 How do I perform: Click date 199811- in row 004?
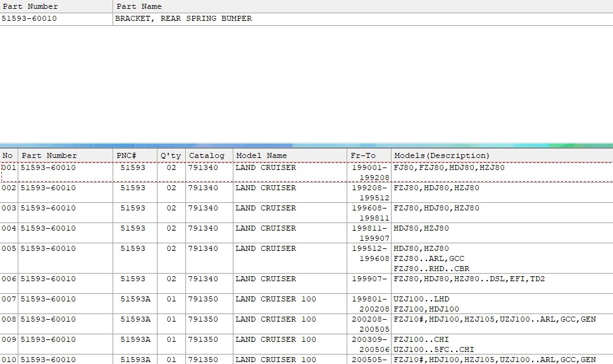[369, 229]
